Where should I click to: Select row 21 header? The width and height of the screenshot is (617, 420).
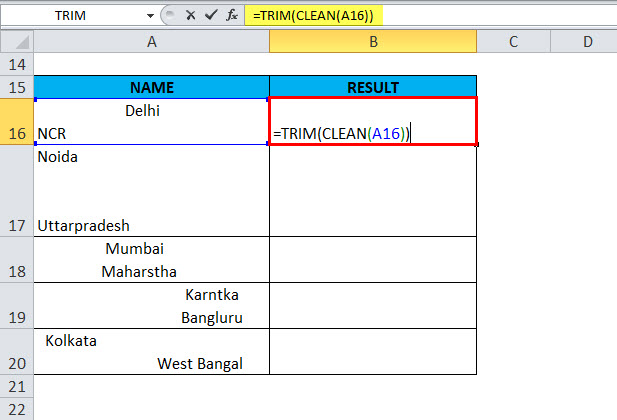(17, 386)
